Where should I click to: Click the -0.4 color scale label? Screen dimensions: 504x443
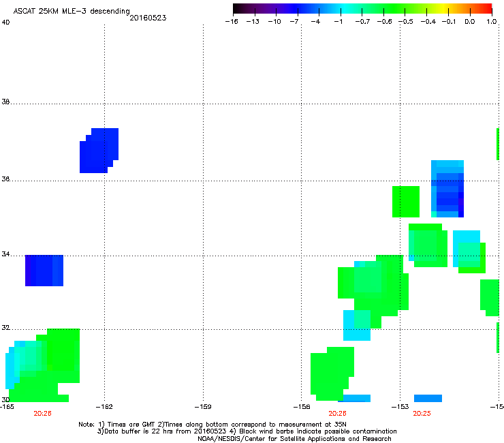428,22
